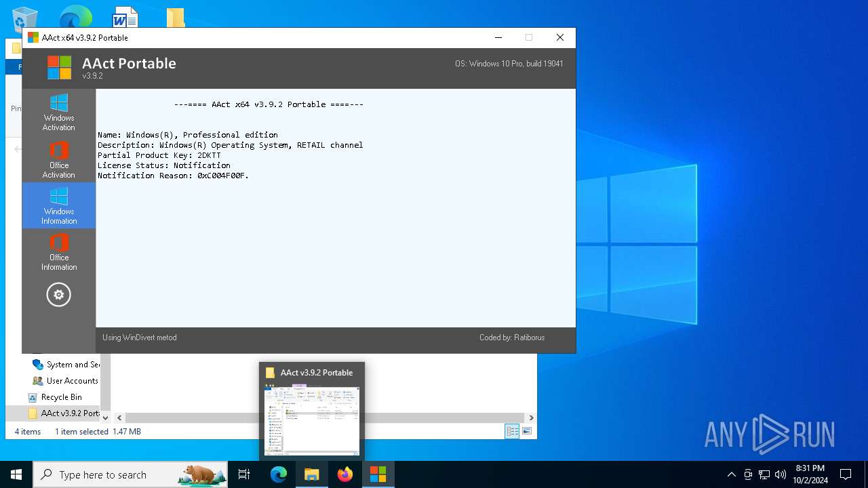Viewport: 868px width, 488px height.
Task: Open AAct settings gear icon
Action: 58,295
